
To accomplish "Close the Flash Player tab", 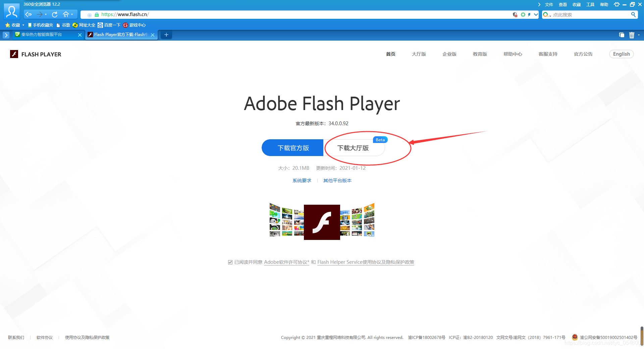I will 153,35.
